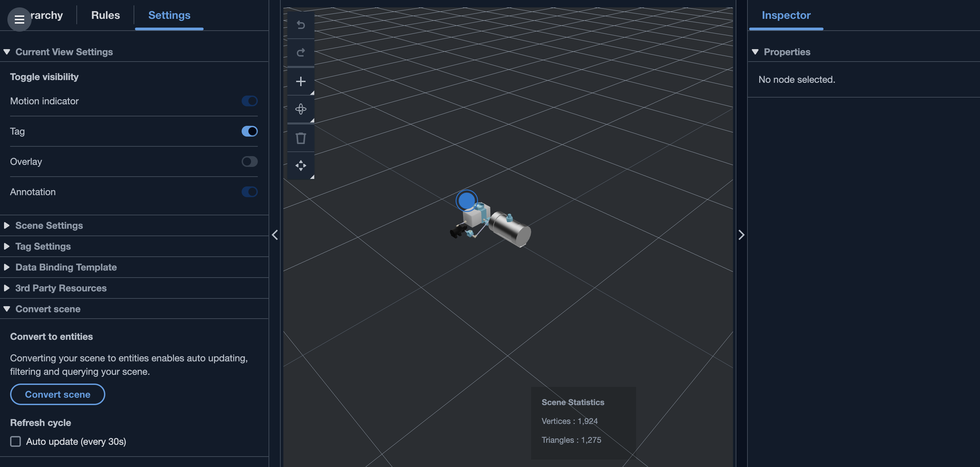Click the Convert scene button
This screenshot has height=467, width=980.
(x=58, y=394)
